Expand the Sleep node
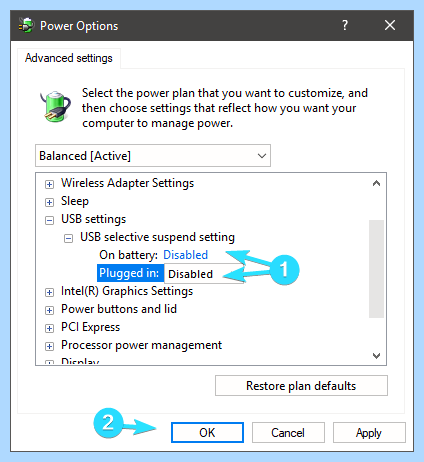This screenshot has height=462, width=424. (x=49, y=202)
